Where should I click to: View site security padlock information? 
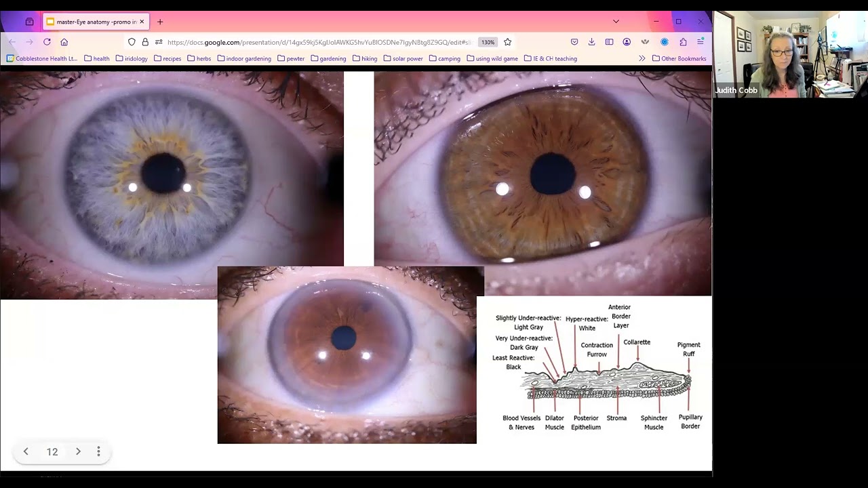click(145, 42)
